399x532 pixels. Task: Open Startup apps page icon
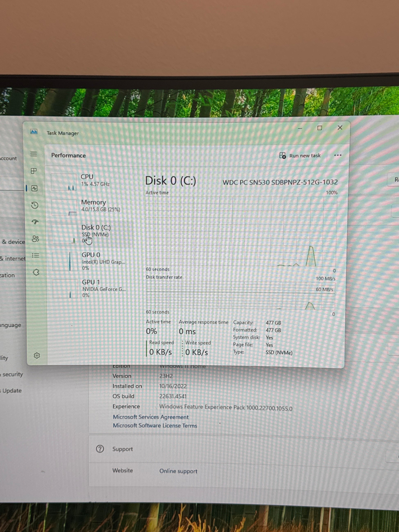point(35,222)
